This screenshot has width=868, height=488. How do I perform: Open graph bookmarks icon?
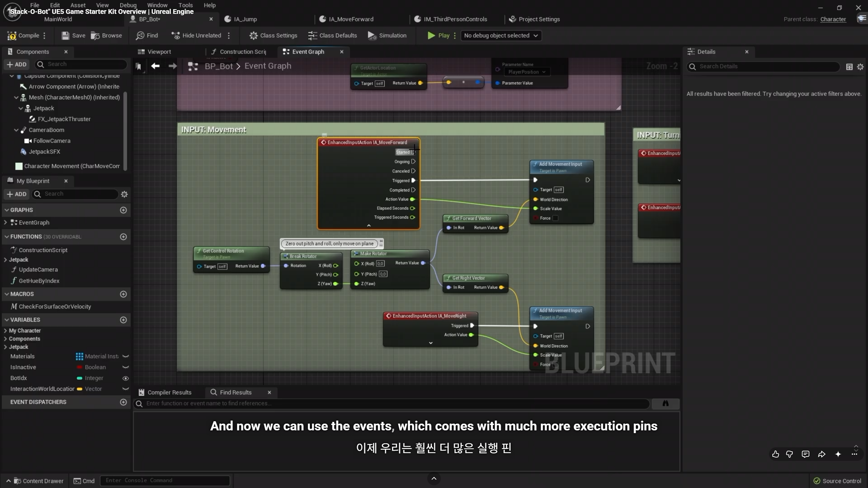138,66
